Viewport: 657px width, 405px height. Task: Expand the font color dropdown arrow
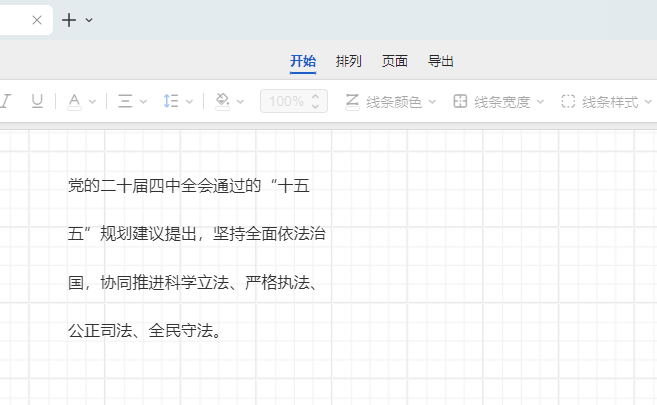pyautogui.click(x=93, y=101)
